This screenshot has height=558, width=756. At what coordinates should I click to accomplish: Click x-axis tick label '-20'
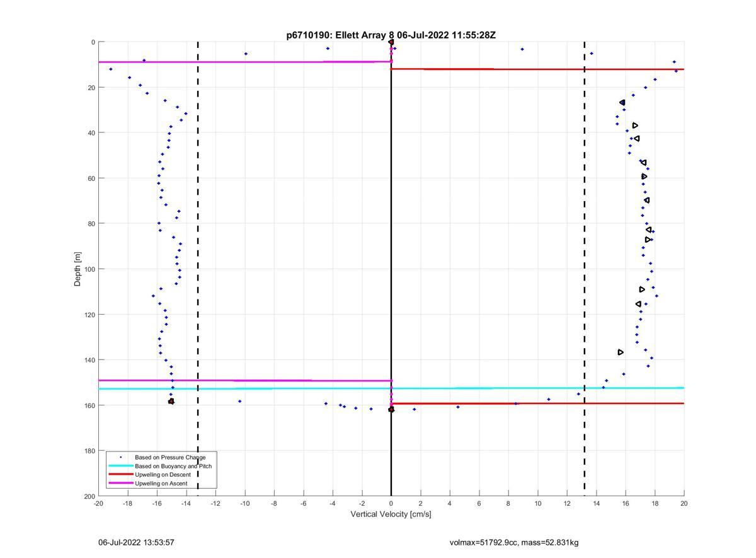pyautogui.click(x=98, y=503)
